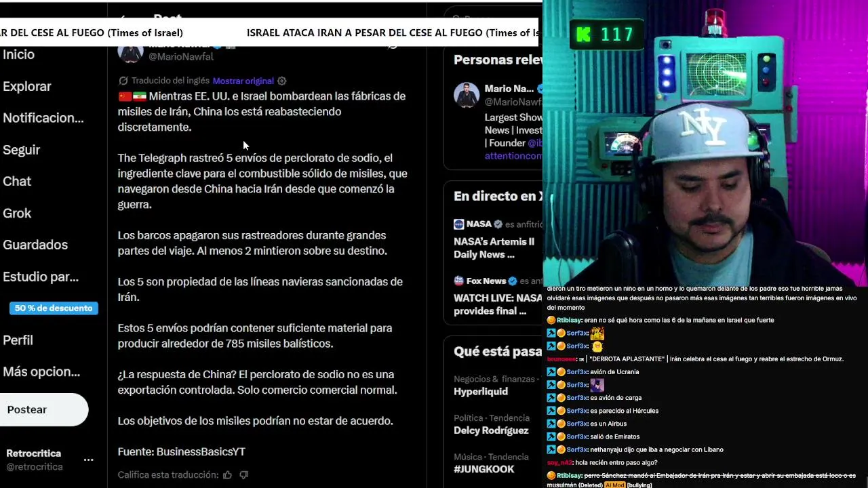The height and width of the screenshot is (488, 868).
Task: Click mod badge on 'es avión de carga' message
Action: coord(551,398)
